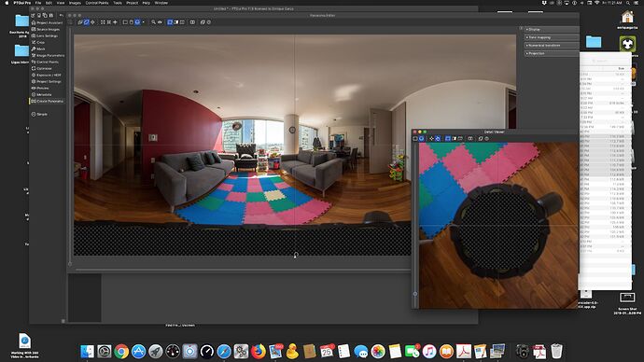This screenshot has width=644, height=362.
Task: Click the crosshair center icon in Panorama Editor toolbar
Action: (115, 22)
